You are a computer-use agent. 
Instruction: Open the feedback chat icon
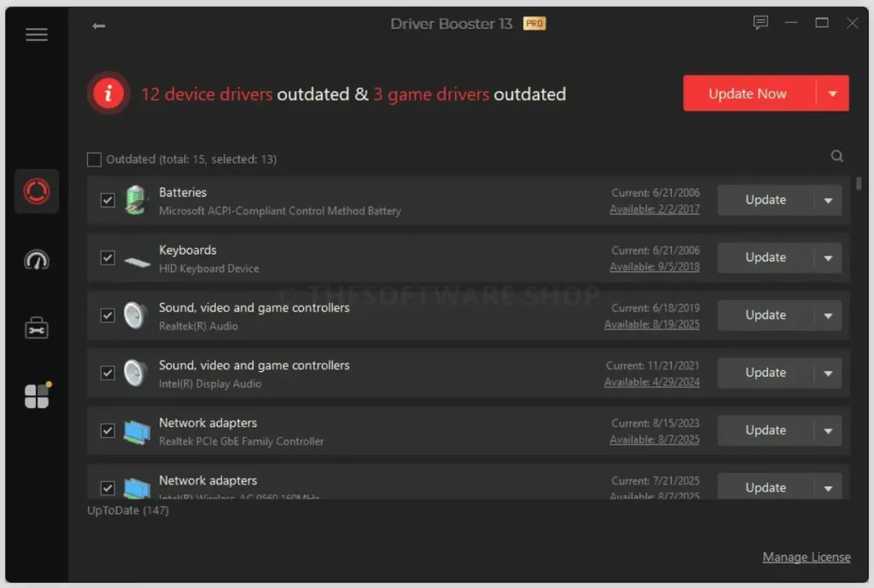(760, 23)
